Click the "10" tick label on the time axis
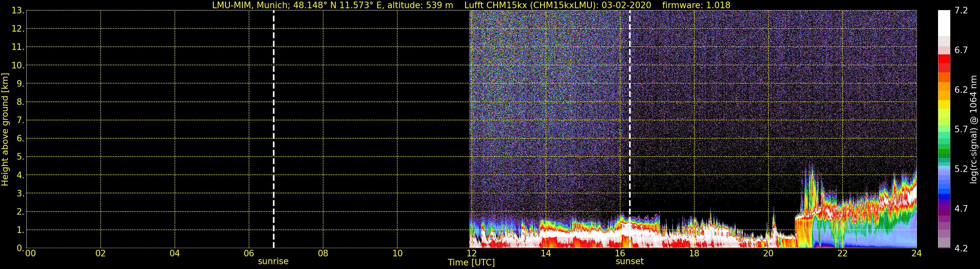This screenshot has width=980, height=269. pos(397,253)
